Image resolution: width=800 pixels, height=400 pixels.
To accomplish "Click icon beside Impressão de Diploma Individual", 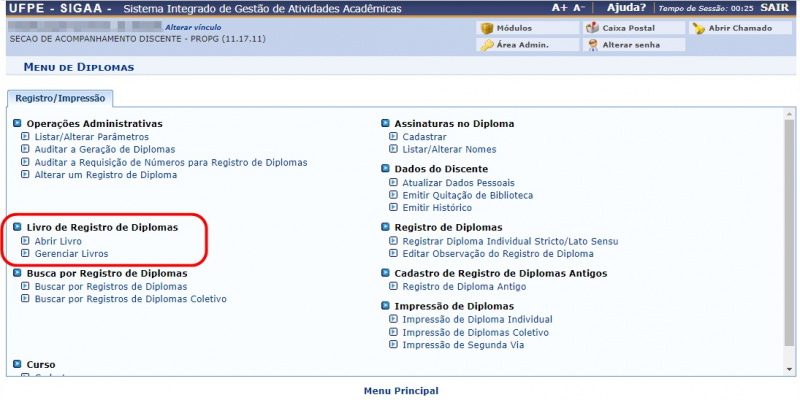I will [393, 320].
